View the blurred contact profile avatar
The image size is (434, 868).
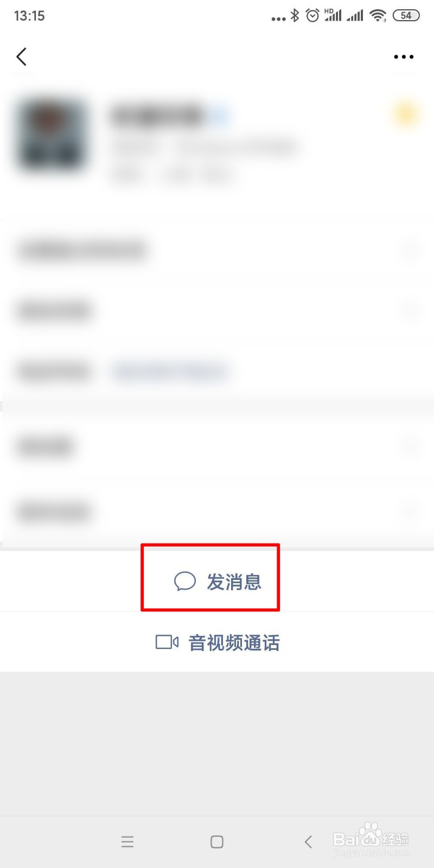(x=53, y=134)
